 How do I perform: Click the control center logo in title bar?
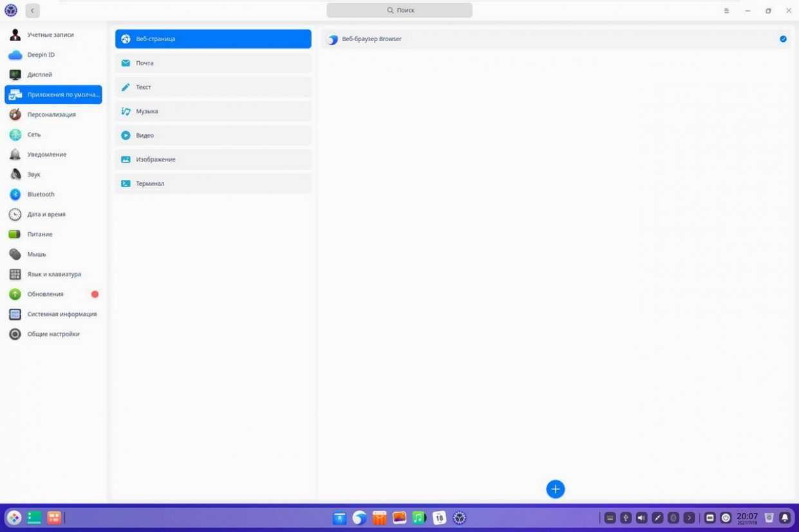click(11, 10)
